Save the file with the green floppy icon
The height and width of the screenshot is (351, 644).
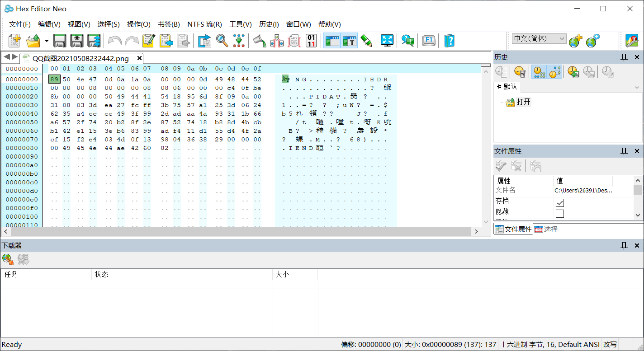[60, 41]
